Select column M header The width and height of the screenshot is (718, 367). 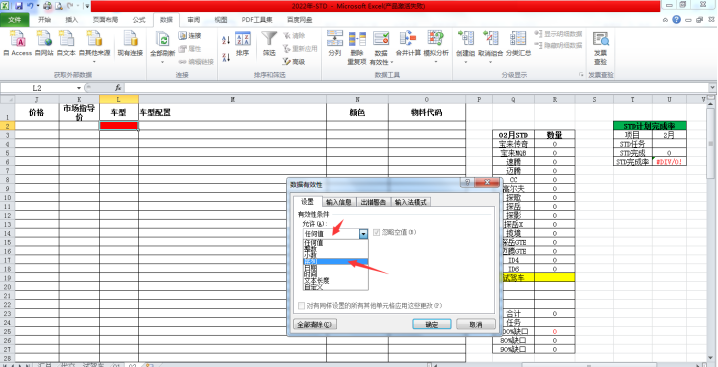pyautogui.click(x=233, y=99)
